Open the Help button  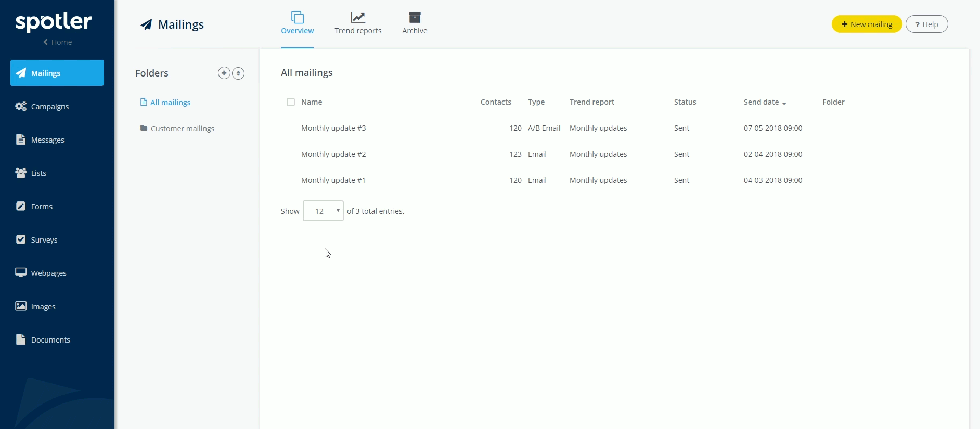click(x=927, y=24)
